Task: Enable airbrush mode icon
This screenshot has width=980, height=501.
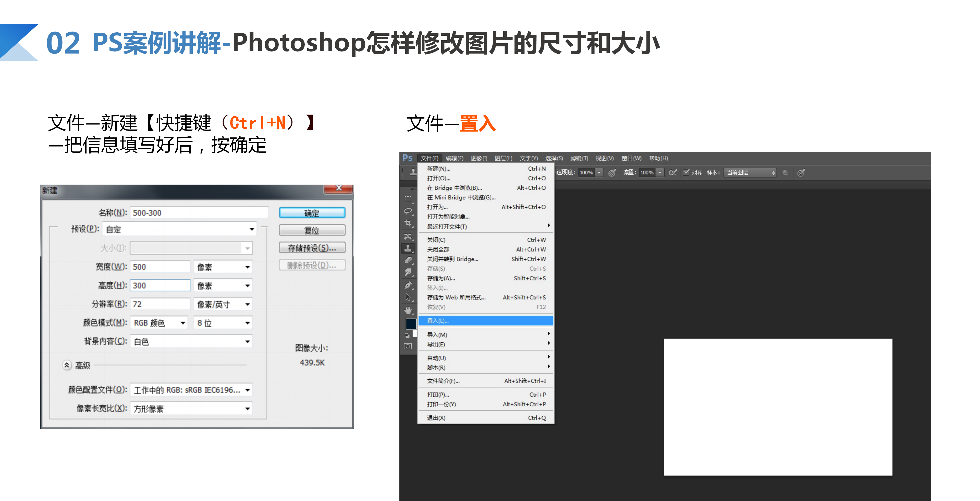Action: pyautogui.click(x=673, y=173)
